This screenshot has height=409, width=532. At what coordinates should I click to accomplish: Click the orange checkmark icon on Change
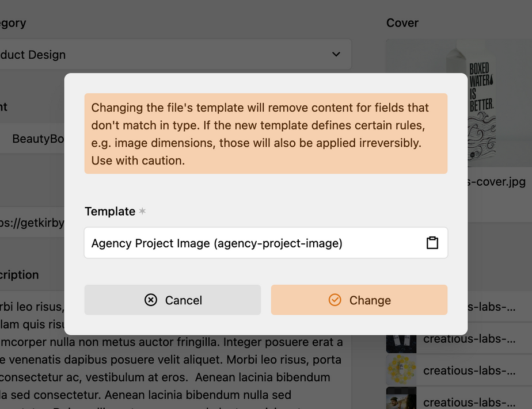tap(335, 300)
